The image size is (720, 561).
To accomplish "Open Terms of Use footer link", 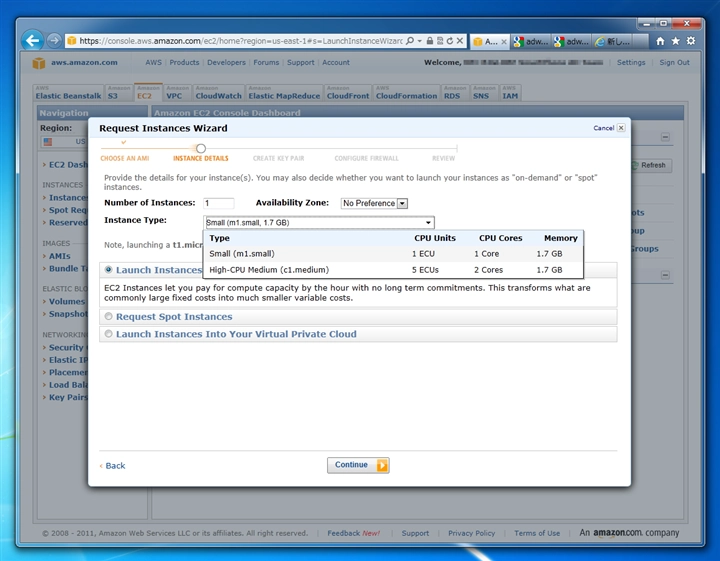I will tap(537, 533).
